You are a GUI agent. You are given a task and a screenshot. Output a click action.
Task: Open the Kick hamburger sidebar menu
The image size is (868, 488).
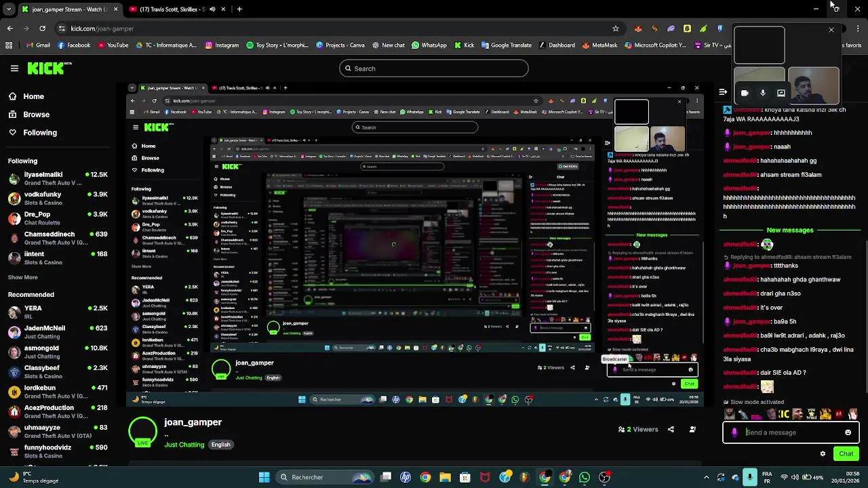click(x=14, y=68)
